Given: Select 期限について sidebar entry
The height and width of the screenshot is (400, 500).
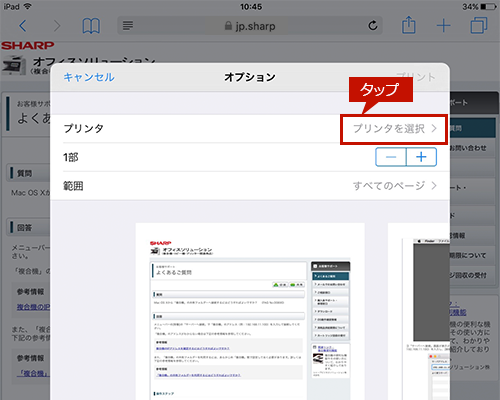Looking at the screenshot, I should [468, 256].
